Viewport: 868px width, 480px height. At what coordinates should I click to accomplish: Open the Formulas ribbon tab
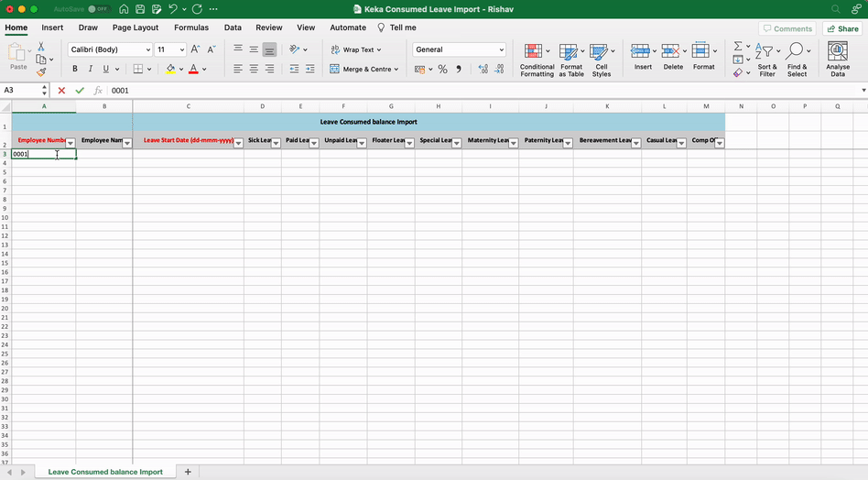tap(191, 28)
